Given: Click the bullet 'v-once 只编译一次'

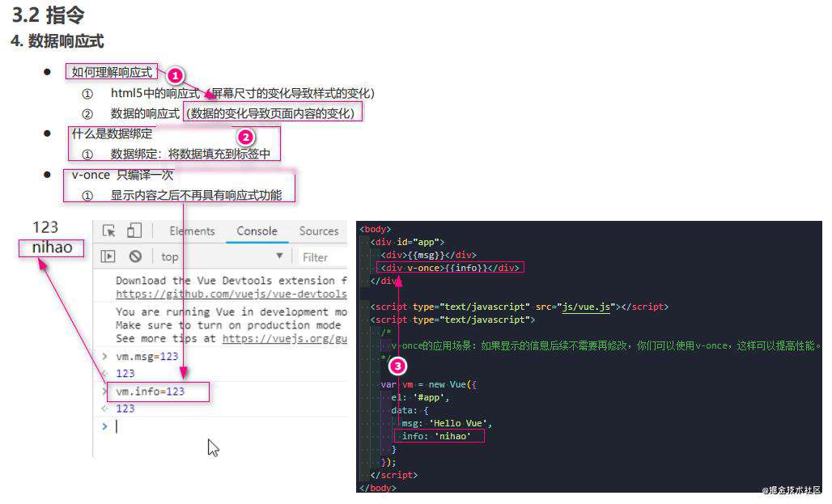Looking at the screenshot, I should [122, 175].
